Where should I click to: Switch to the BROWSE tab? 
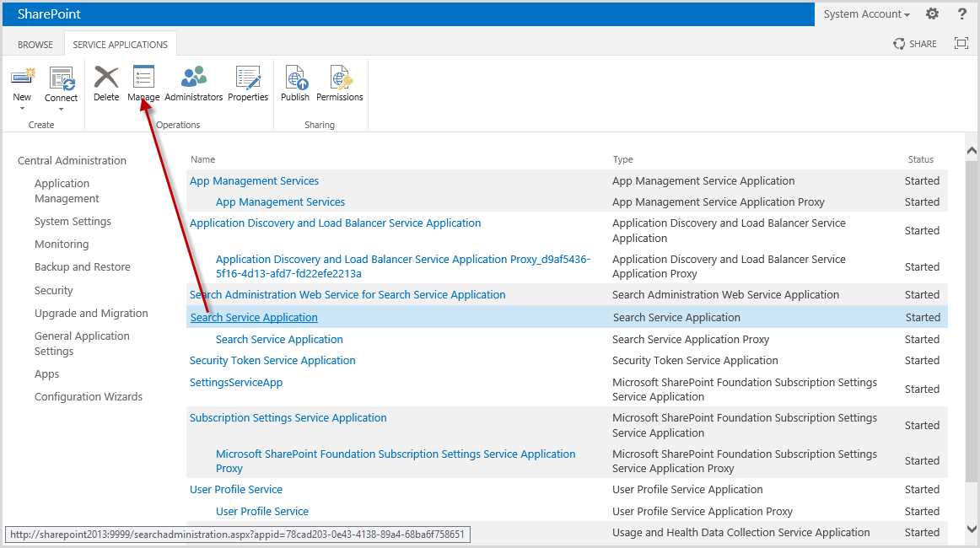35,43
